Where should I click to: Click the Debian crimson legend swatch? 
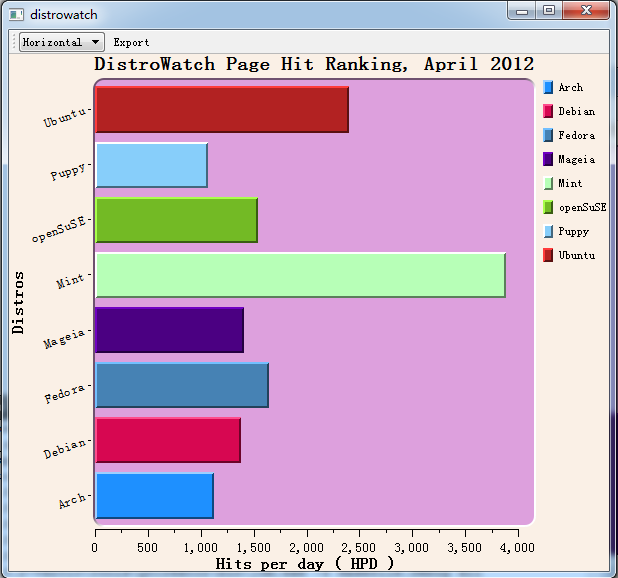point(548,112)
